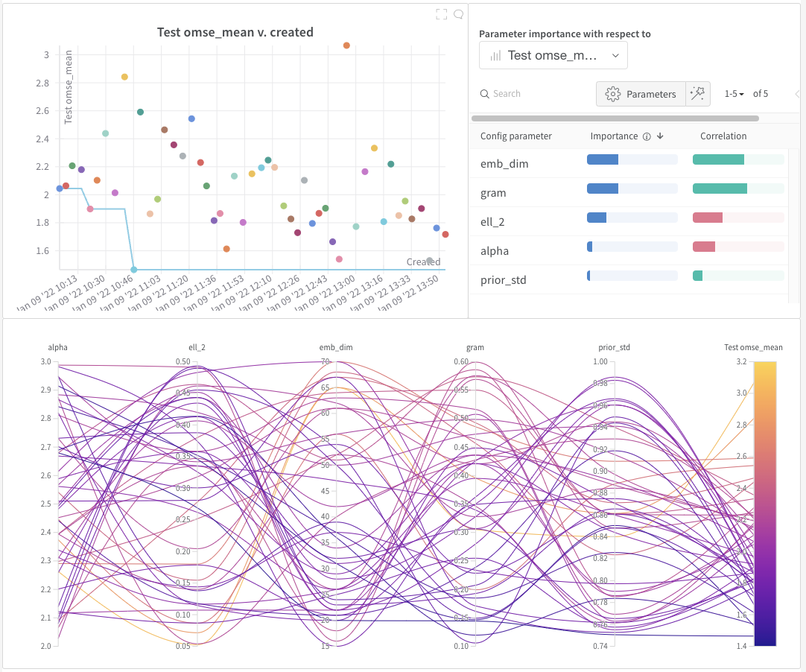Screen dimensions: 806x672
Task: Click the horizontal scrollbar above the table
Action: pyautogui.click(x=615, y=118)
